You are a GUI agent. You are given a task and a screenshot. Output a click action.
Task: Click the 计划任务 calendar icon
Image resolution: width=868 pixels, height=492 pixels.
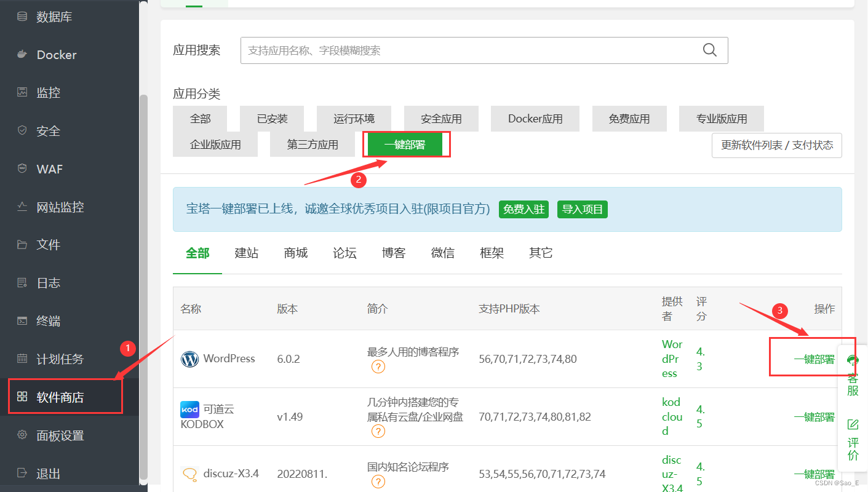pos(22,359)
